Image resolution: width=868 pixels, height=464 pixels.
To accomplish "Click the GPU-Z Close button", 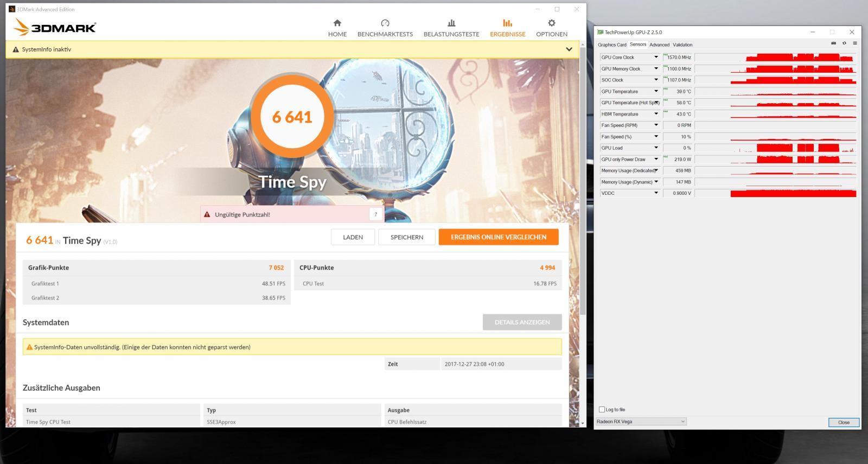I will [x=844, y=422].
